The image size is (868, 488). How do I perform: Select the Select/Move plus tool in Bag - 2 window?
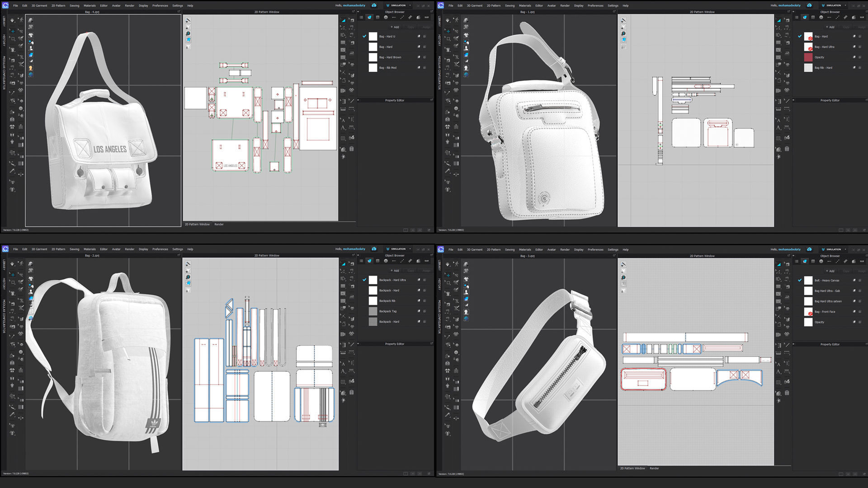pyautogui.click(x=13, y=275)
